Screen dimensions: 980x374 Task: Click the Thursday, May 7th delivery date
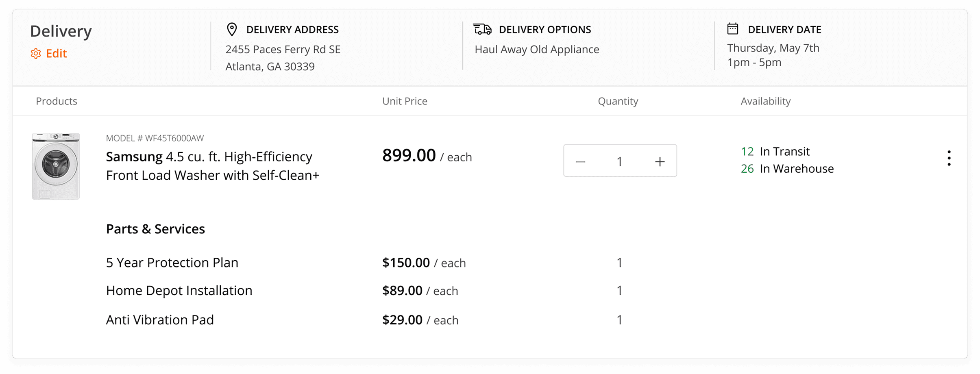(773, 48)
